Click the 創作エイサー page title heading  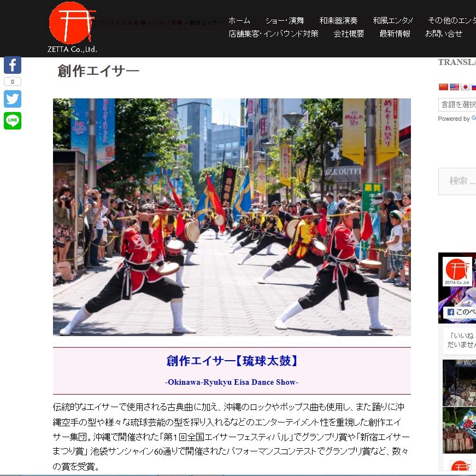[x=98, y=71]
